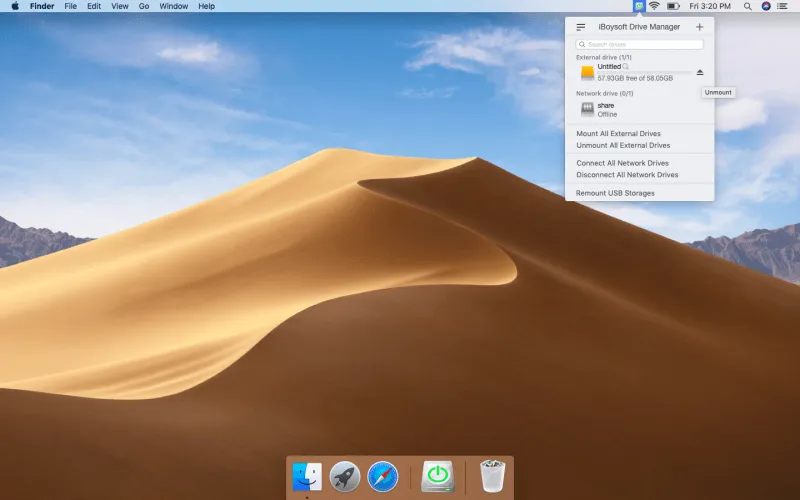
Task: Reveal Untitled drive using magnifier icon
Action: [626, 67]
